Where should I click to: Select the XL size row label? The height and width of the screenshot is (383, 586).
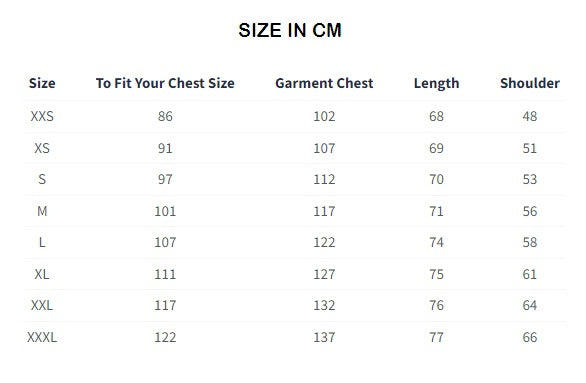coord(42,275)
